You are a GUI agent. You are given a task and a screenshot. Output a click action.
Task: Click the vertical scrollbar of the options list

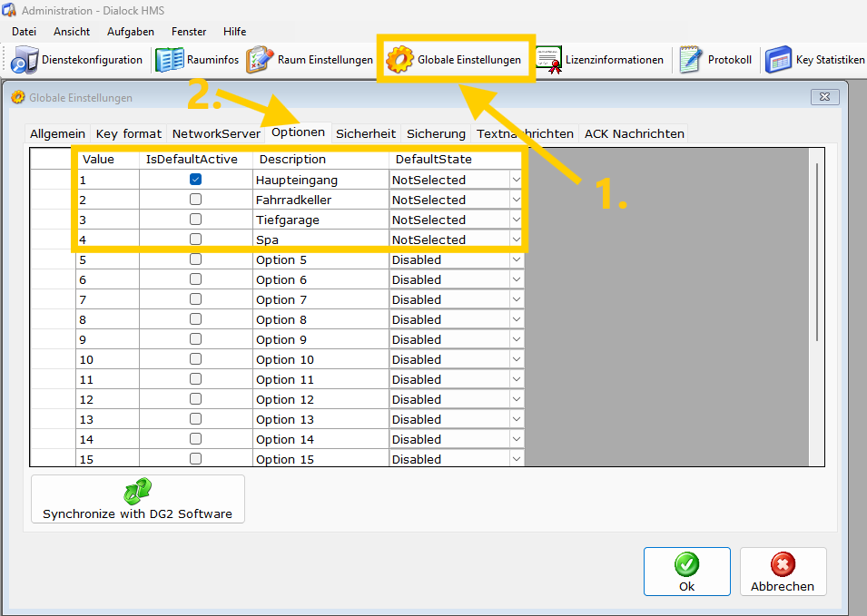point(818,254)
